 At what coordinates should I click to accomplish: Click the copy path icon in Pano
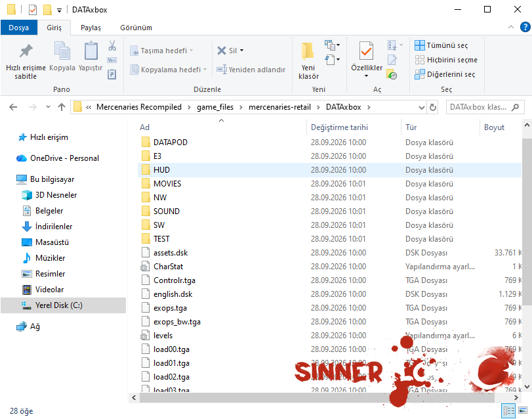pos(112,60)
